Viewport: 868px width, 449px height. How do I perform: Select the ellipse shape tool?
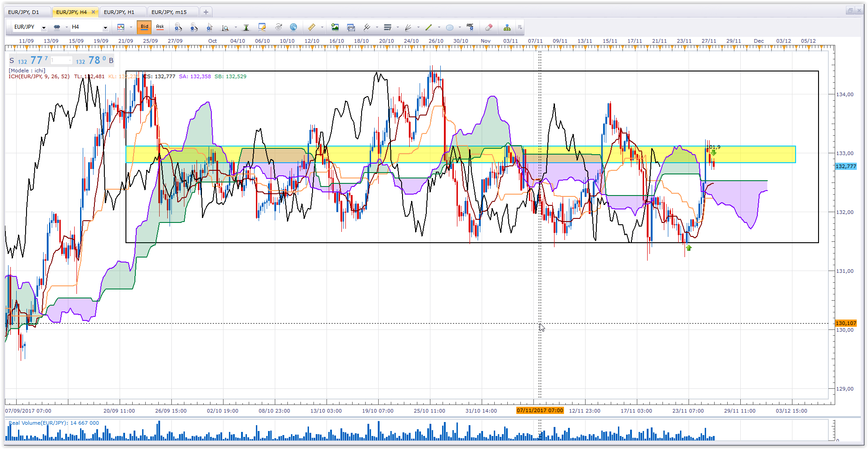450,27
